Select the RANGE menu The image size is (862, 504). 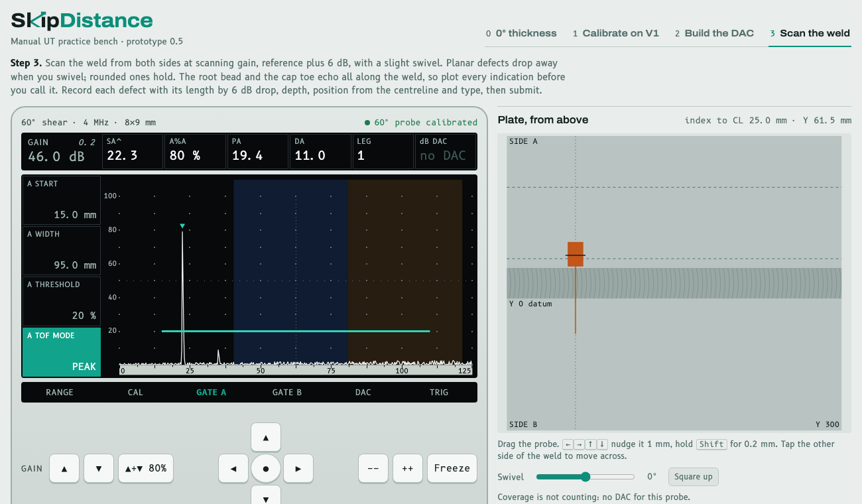[60, 393]
